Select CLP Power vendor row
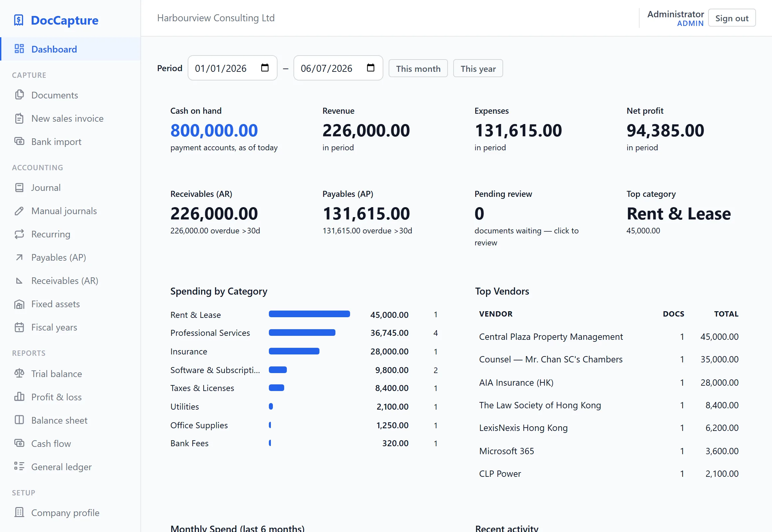Image resolution: width=772 pixels, height=532 pixels. pyautogui.click(x=609, y=474)
